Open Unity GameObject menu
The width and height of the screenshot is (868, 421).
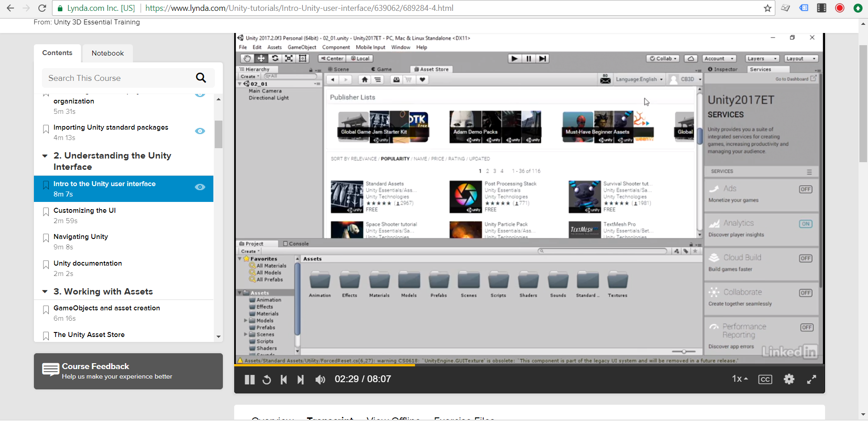(x=302, y=47)
